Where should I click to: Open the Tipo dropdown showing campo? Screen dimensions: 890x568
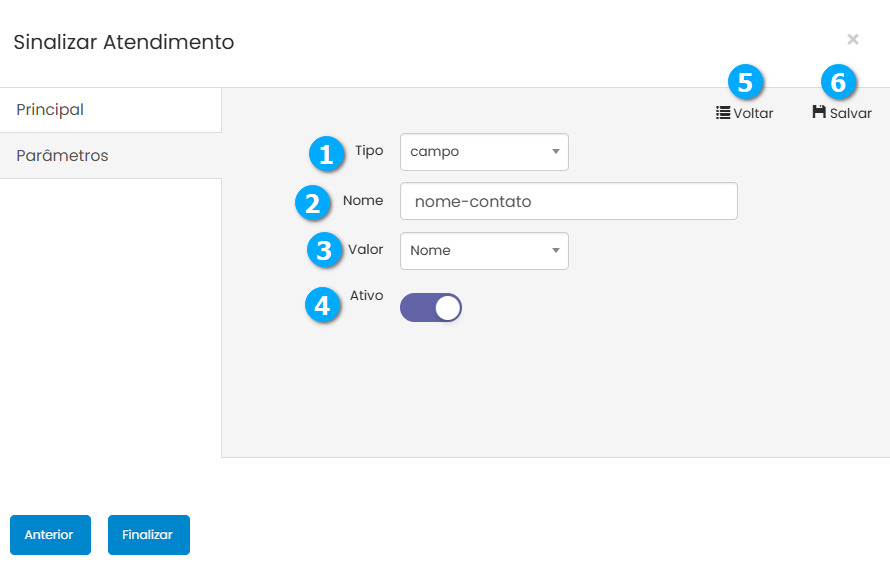[x=484, y=152]
